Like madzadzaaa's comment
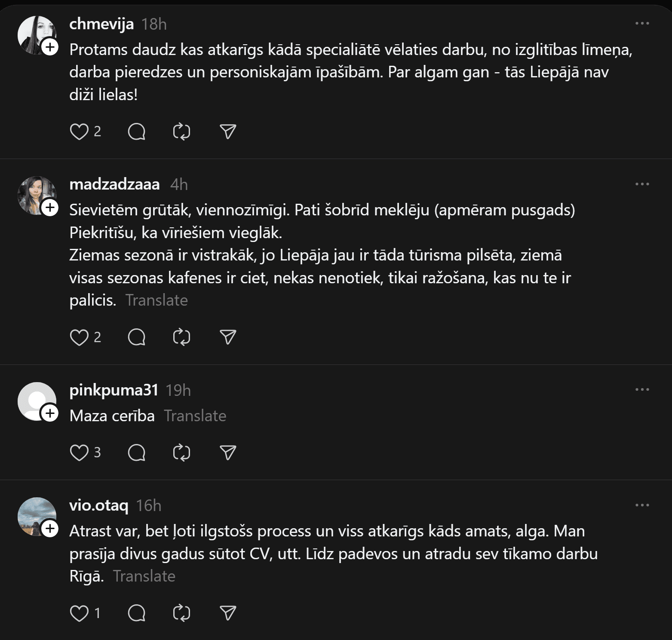Viewport: 672px width, 640px height. pyautogui.click(x=79, y=337)
